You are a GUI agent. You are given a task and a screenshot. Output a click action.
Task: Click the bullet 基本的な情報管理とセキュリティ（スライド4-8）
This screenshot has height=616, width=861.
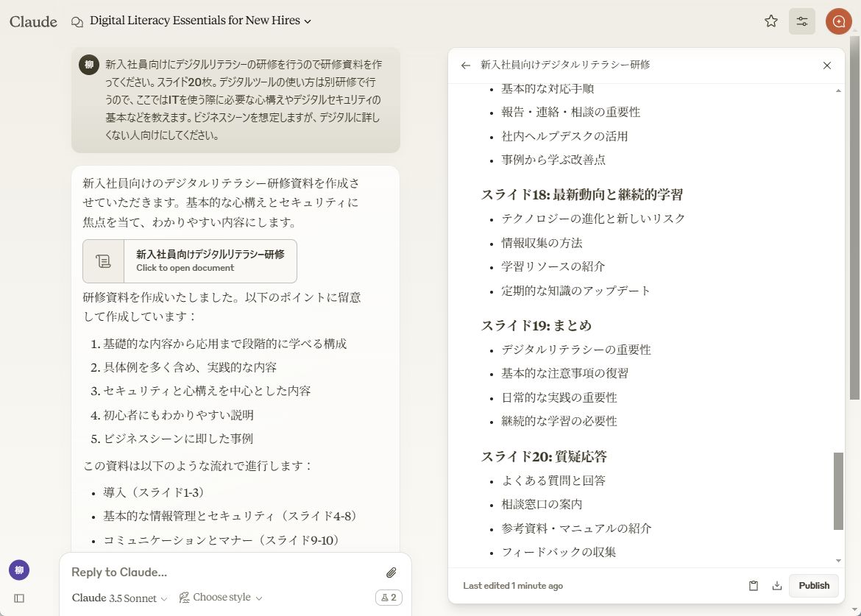click(230, 516)
